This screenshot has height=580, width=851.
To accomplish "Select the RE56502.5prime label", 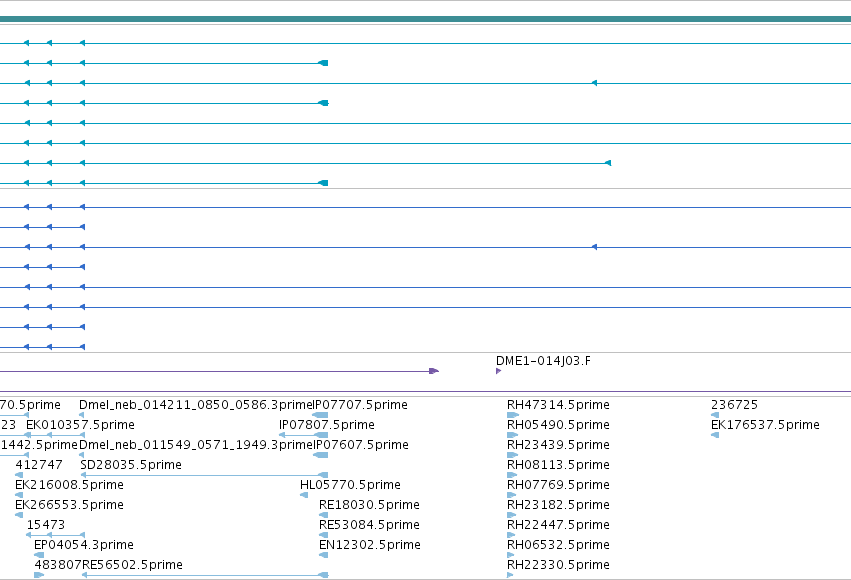I will pyautogui.click(x=132, y=565).
